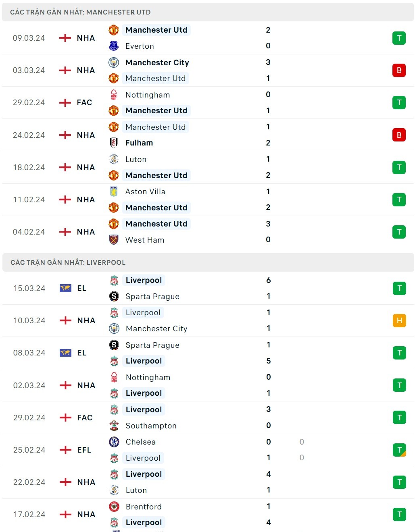415x532 pixels.
Task: Click the EL competition flag on 15.03.24
Action: click(65, 288)
